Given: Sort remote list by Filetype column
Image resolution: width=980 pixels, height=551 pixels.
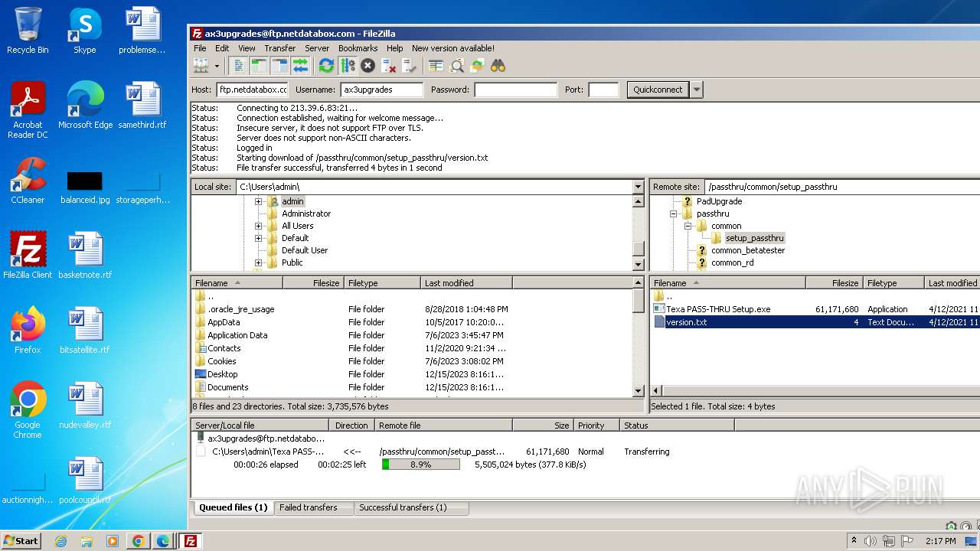Looking at the screenshot, I should (x=893, y=283).
